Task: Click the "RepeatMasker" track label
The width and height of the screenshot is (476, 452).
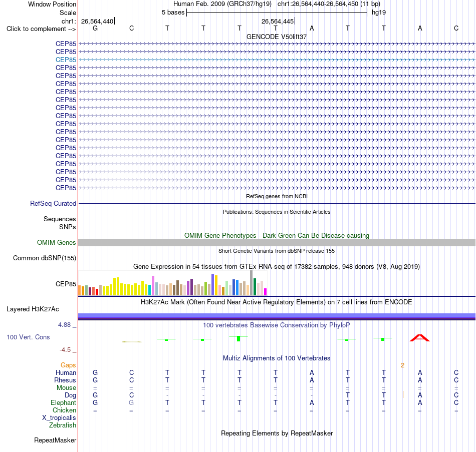Action: pos(55,440)
